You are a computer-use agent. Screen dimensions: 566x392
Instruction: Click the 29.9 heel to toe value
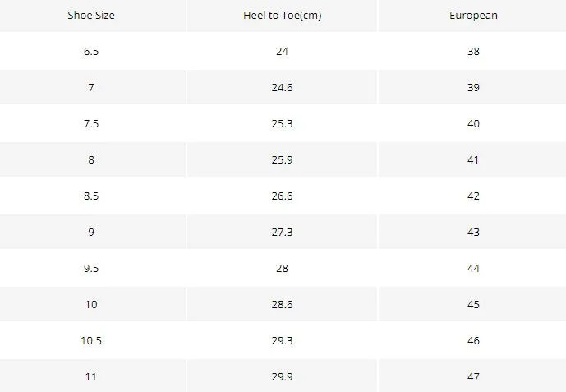click(282, 376)
